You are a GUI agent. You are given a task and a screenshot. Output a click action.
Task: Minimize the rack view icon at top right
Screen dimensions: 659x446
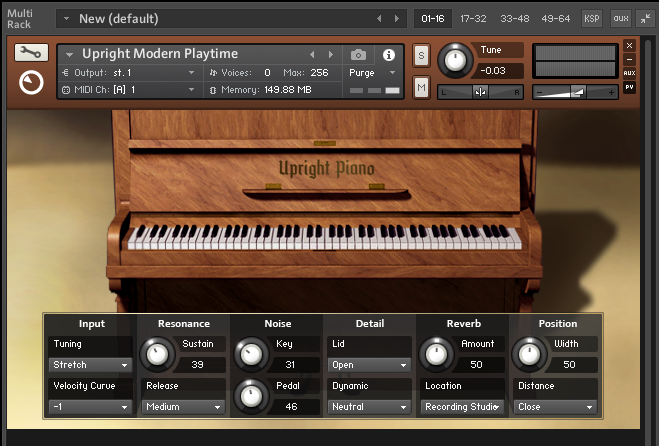(x=646, y=18)
